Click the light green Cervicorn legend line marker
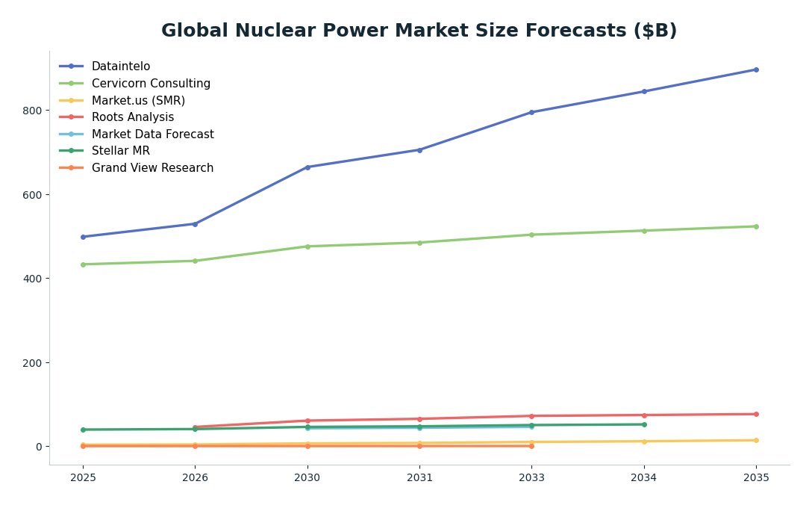This screenshot has height=505, width=812. tap(72, 84)
